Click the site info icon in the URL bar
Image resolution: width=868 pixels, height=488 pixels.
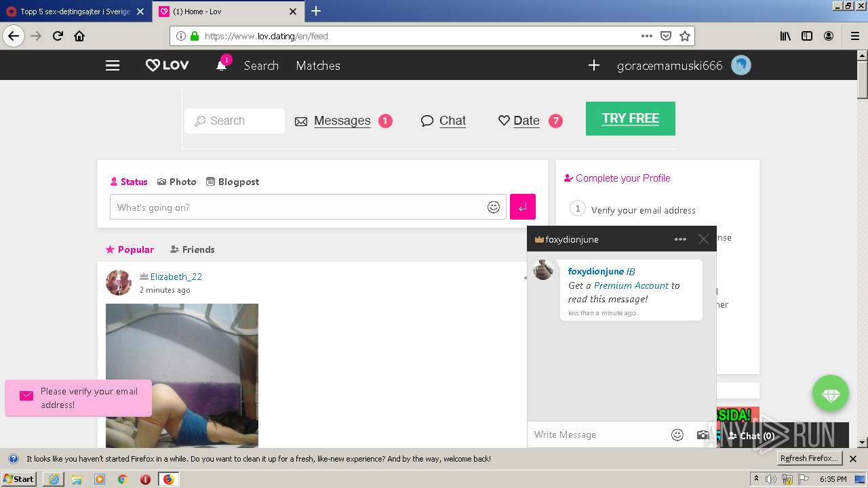point(180,36)
